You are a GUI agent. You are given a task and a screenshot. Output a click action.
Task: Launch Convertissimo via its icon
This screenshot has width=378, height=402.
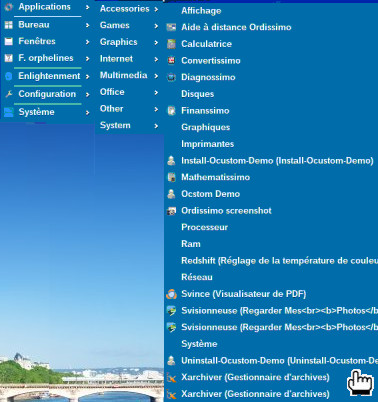coord(171,61)
